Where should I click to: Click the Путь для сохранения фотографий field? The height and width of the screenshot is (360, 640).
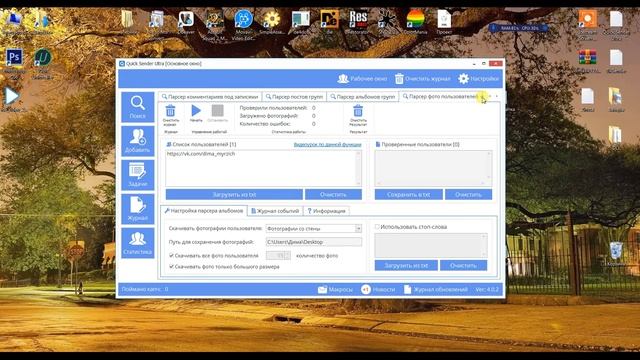point(313,242)
